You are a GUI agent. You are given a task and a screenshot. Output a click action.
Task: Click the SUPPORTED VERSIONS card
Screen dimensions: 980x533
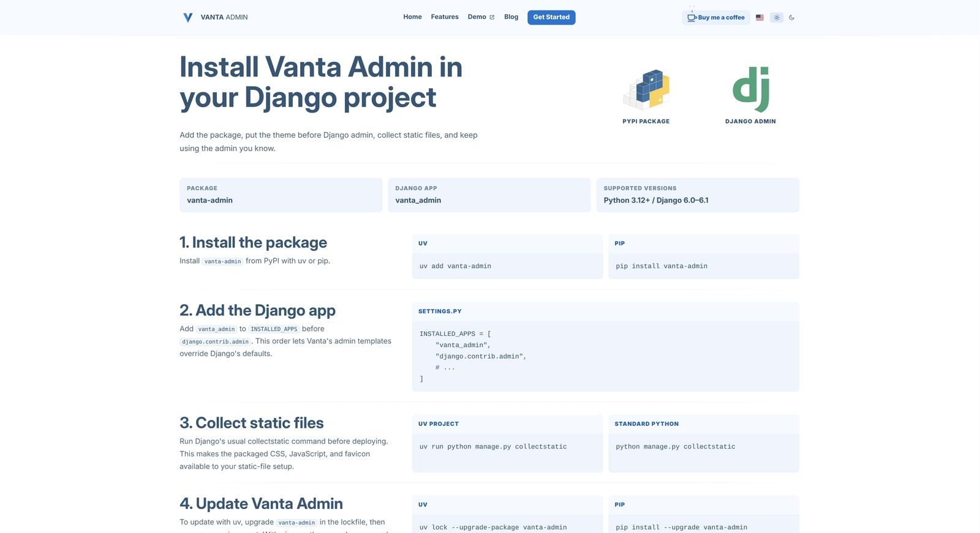click(698, 195)
